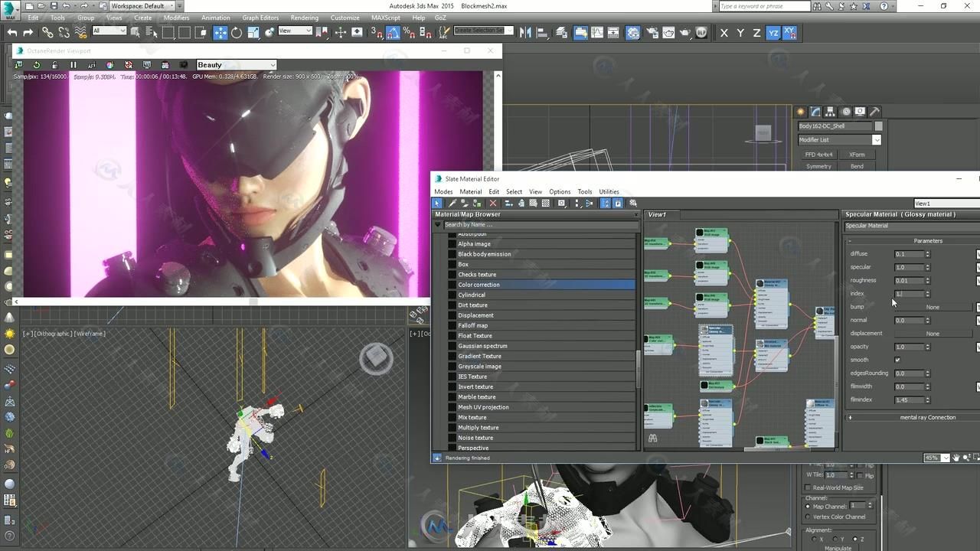
Task: Toggle viewport lock in Octane toolbar
Action: tap(54, 65)
